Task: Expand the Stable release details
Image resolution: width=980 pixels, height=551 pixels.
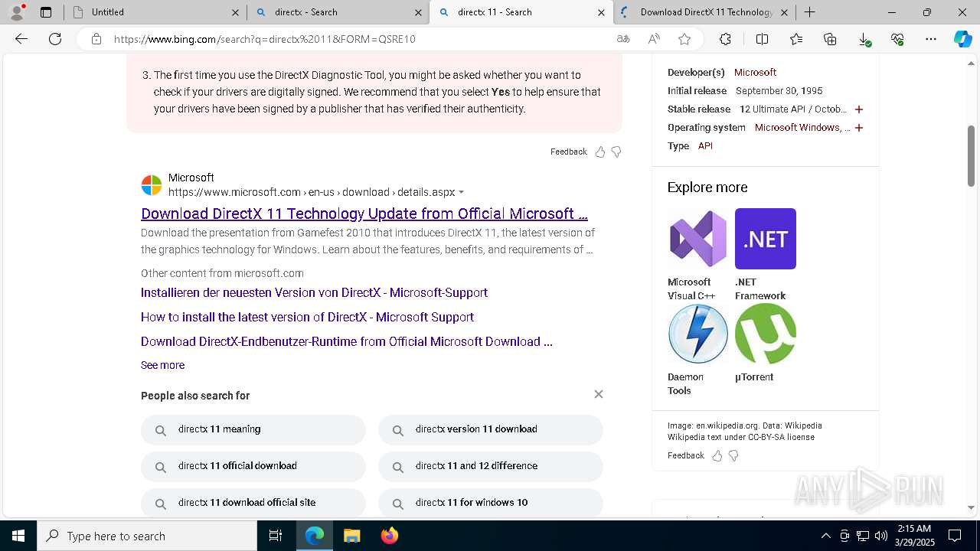Action: pos(859,109)
